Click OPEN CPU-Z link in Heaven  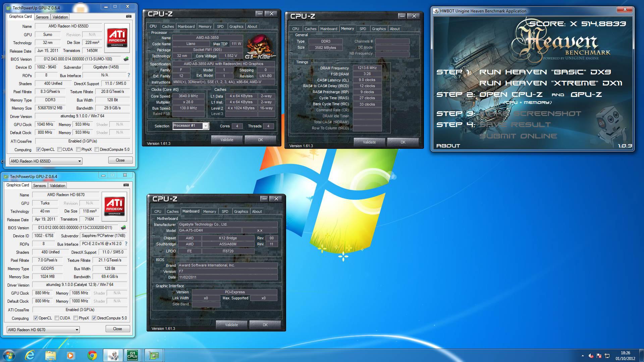point(511,95)
